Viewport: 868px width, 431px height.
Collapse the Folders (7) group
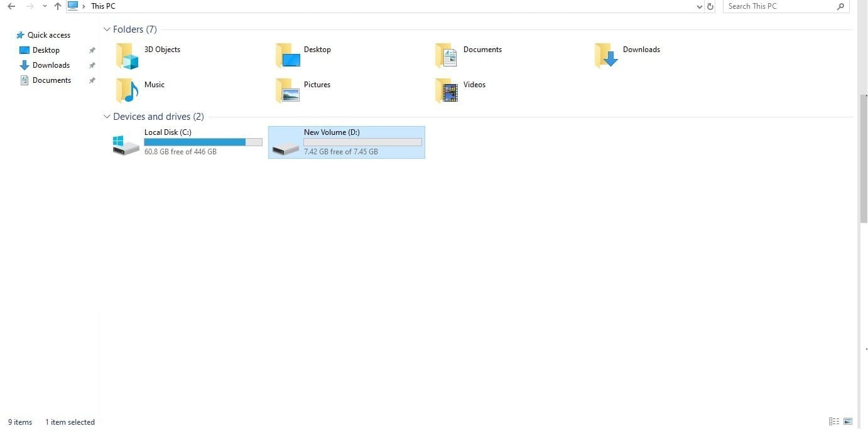107,29
